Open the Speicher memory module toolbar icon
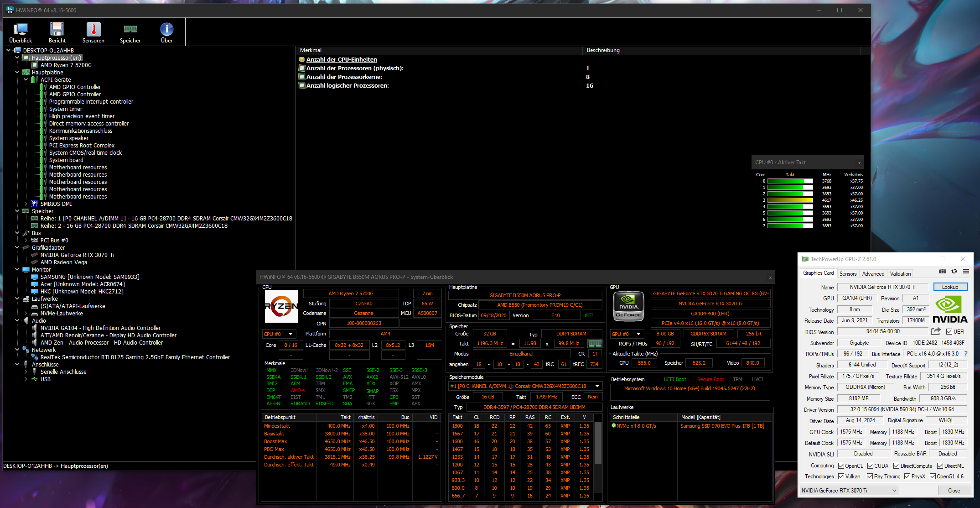This screenshot has width=980, height=508. coord(130,30)
